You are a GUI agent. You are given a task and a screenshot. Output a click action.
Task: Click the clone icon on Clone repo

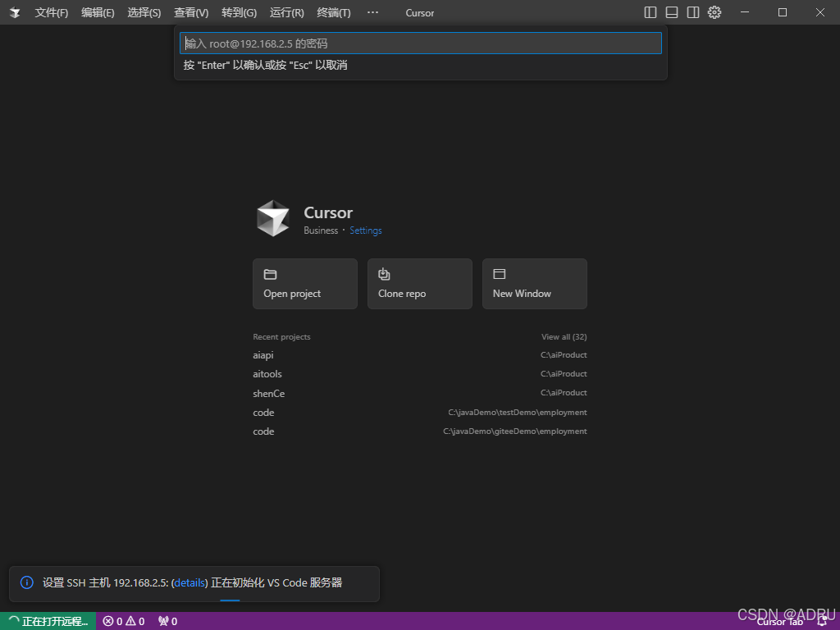pos(384,274)
